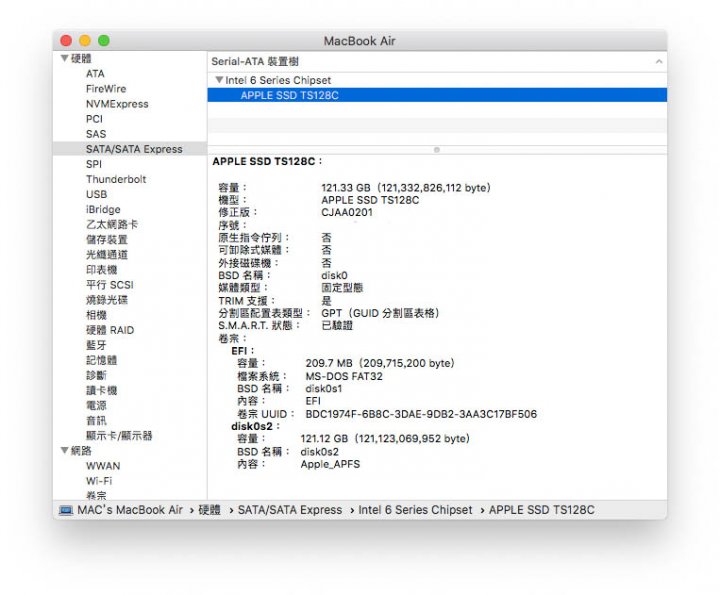Click 硬體 in the path bar
The image size is (720, 595).
(209, 510)
